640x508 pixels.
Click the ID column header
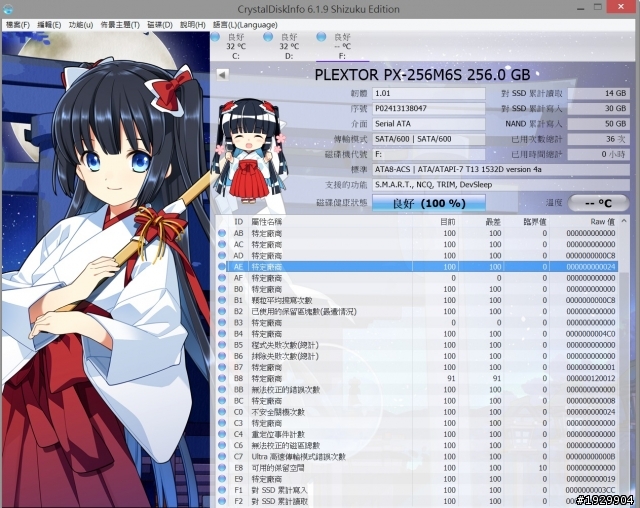click(238, 222)
